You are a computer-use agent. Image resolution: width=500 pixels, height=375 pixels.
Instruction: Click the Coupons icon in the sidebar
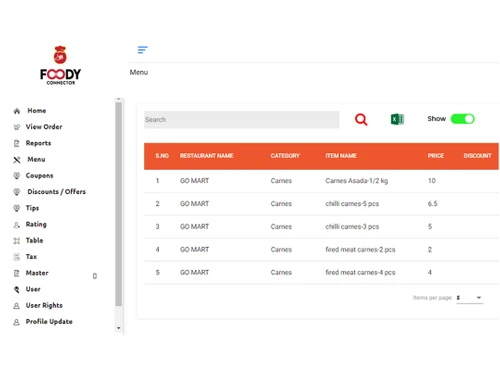[x=17, y=176]
